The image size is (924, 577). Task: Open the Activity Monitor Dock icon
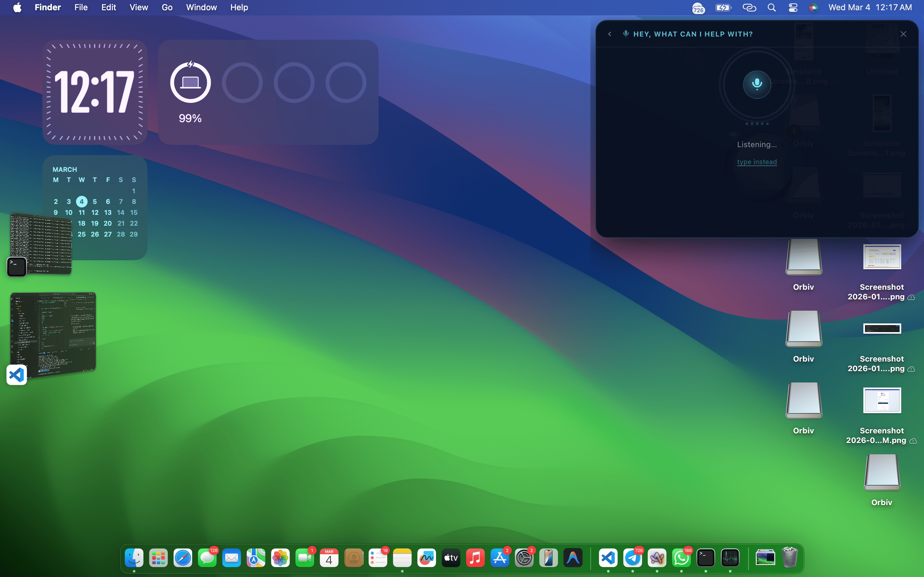point(730,558)
